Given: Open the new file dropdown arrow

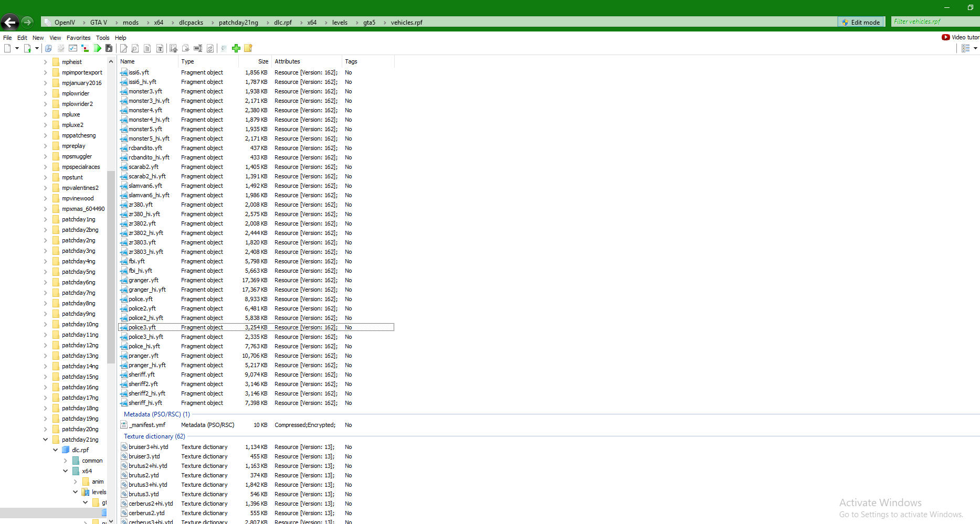Looking at the screenshot, I should click(17, 48).
